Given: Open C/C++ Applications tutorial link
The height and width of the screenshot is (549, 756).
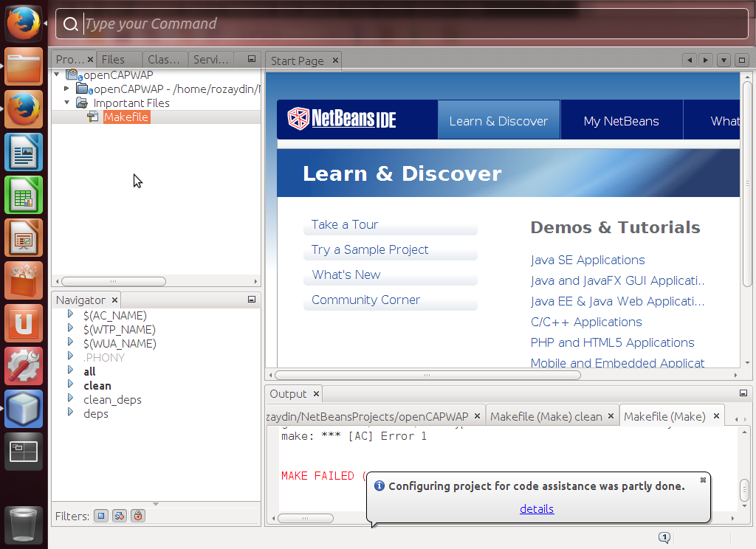Looking at the screenshot, I should click(x=586, y=322).
